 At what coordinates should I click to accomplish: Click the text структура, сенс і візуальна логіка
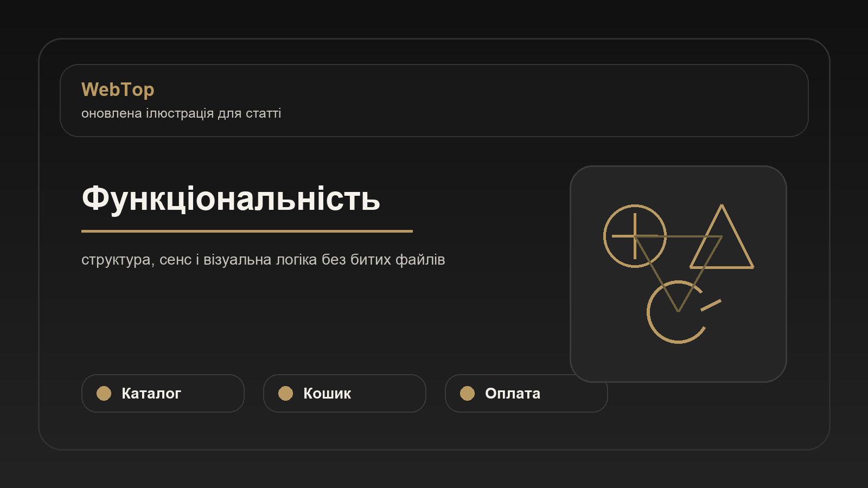coord(200,260)
